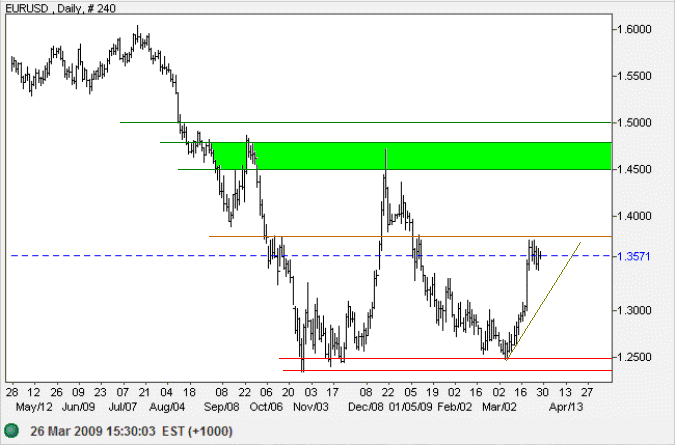675x445 pixels.
Task: Select the 1.6000 price axis label
Action: [x=634, y=29]
